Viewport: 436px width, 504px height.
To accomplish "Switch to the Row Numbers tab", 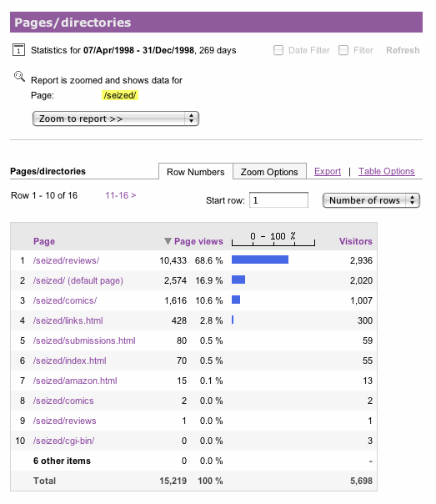I will 196,172.
